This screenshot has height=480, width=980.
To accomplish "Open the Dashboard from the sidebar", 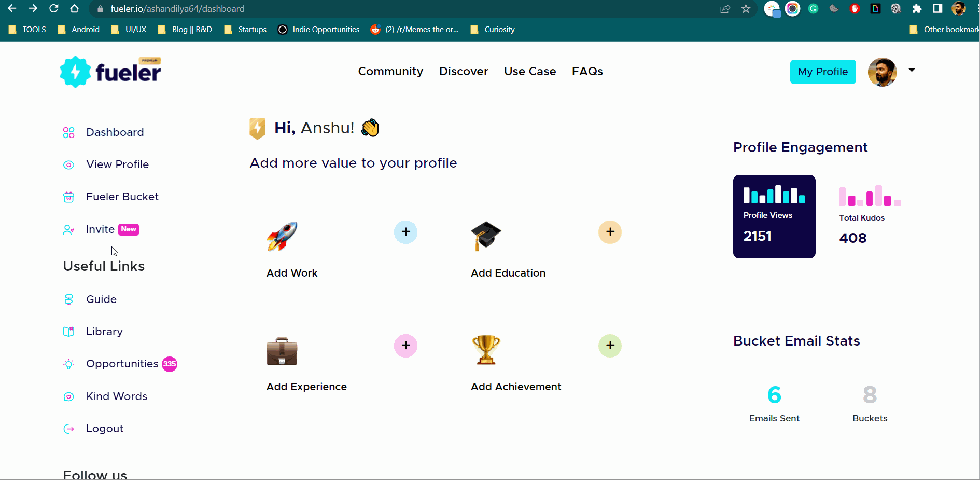I will [115, 132].
